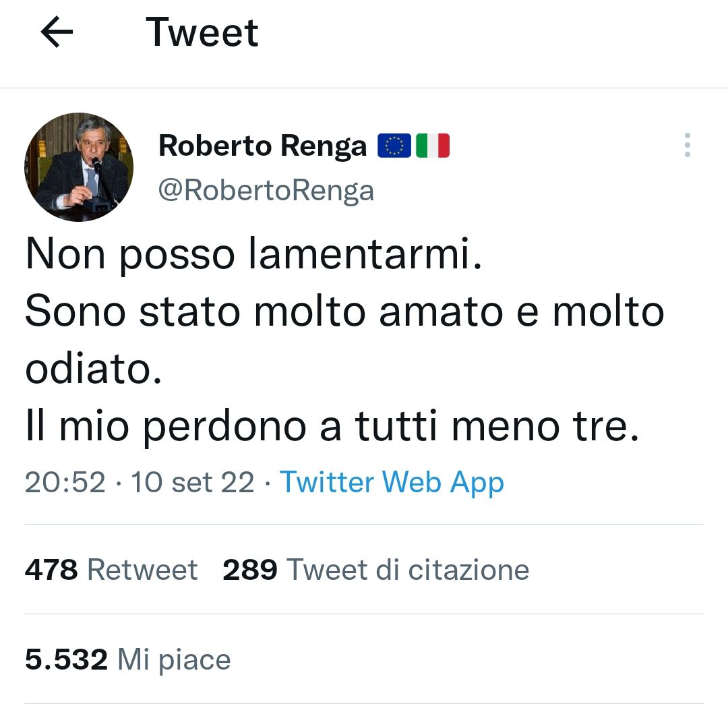Open the 'Mi piace' likes label
The height and width of the screenshot is (706, 728).
174,660
